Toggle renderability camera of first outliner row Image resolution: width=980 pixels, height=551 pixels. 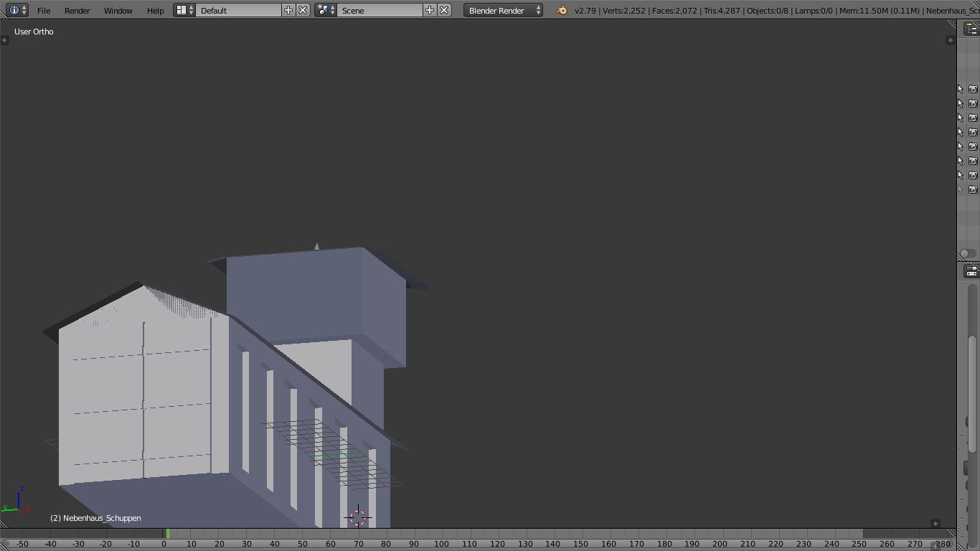pyautogui.click(x=973, y=89)
